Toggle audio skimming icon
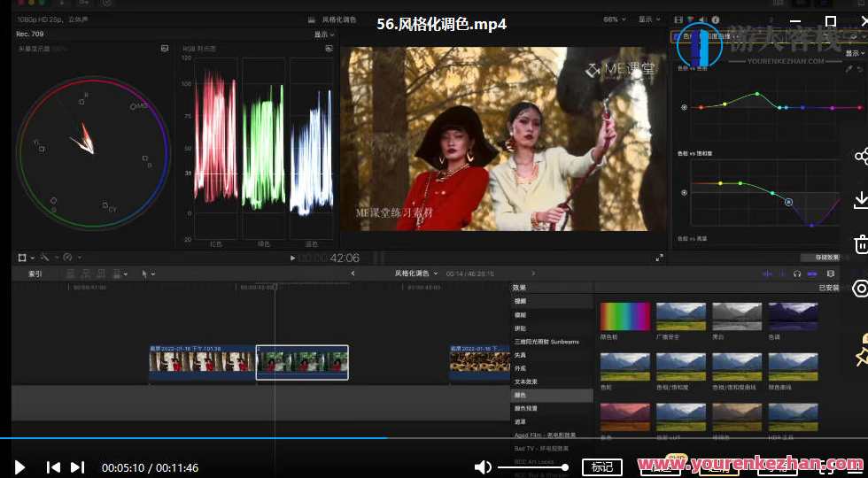Viewport: 868px width, 478px height. pos(782,274)
